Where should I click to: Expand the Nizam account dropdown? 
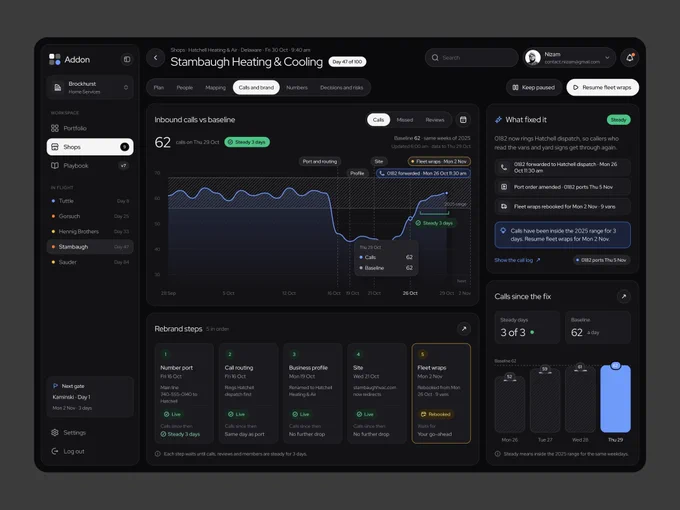pyautogui.click(x=608, y=58)
